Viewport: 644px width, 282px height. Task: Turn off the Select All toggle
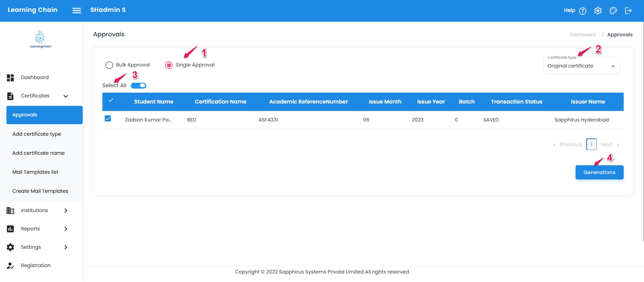point(138,86)
